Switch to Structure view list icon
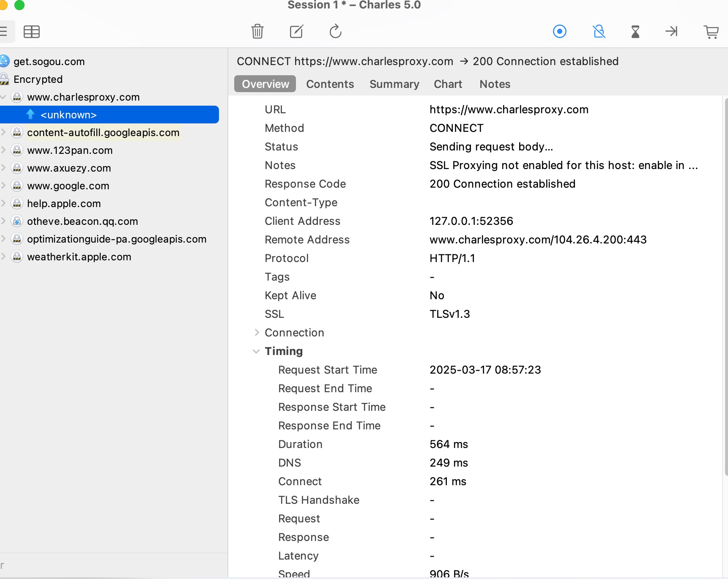 pyautogui.click(x=4, y=32)
